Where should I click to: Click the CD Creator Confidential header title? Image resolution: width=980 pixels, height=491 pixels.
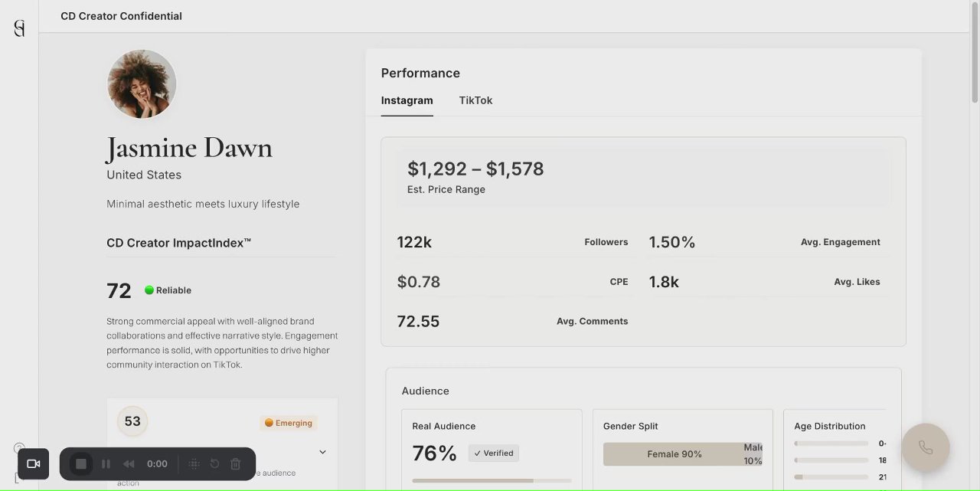pos(121,16)
